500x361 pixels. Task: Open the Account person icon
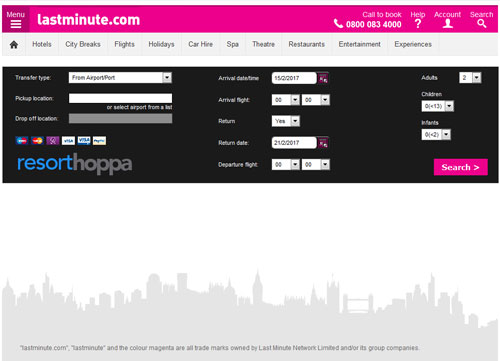[x=448, y=24]
